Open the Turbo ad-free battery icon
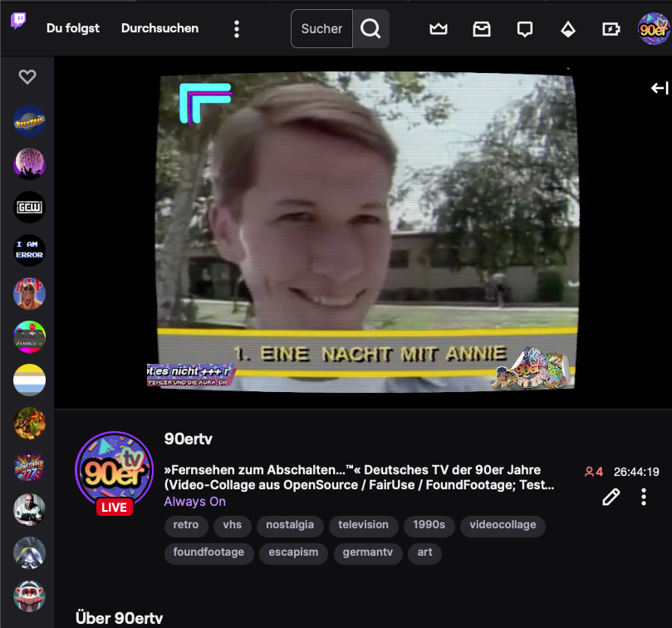The image size is (672, 628). (611, 29)
